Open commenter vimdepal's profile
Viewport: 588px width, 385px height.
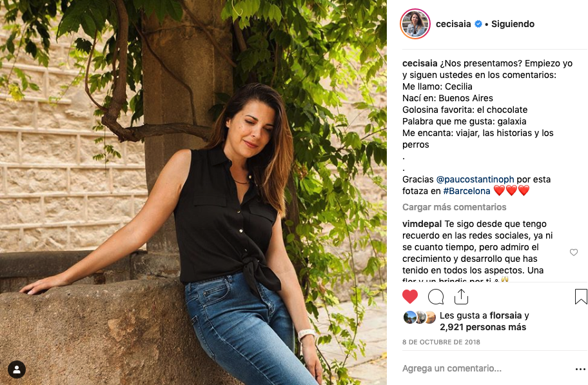422,224
